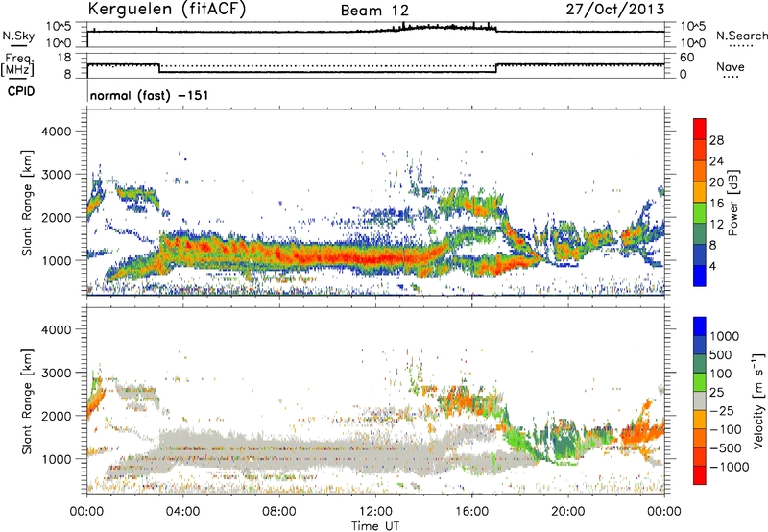The width and height of the screenshot is (768, 532).
Task: Click the "4000" tick on the power panel
Action: click(56, 132)
